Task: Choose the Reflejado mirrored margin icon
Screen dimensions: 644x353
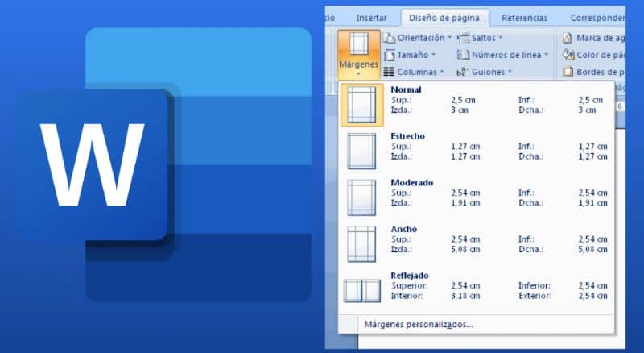Action: click(361, 291)
